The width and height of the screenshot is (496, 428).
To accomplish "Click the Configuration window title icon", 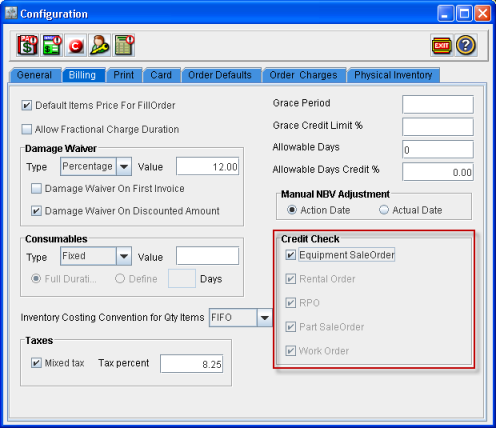I will 11,13.
